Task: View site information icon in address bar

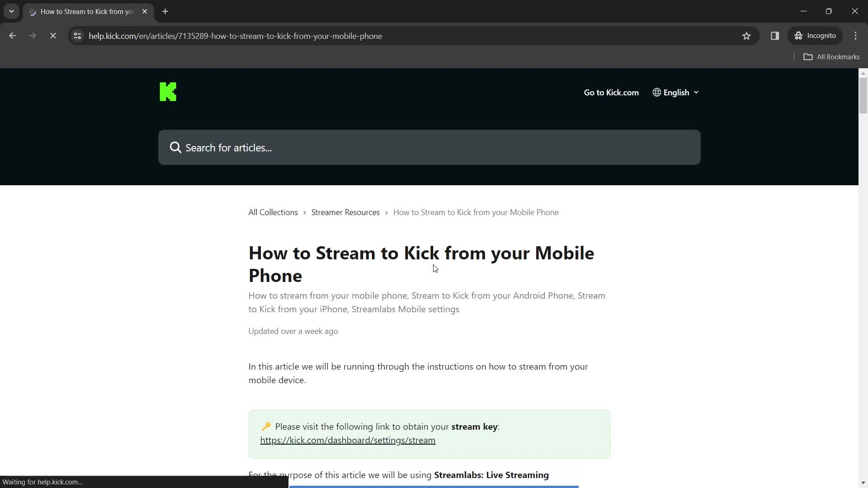Action: pyautogui.click(x=77, y=36)
